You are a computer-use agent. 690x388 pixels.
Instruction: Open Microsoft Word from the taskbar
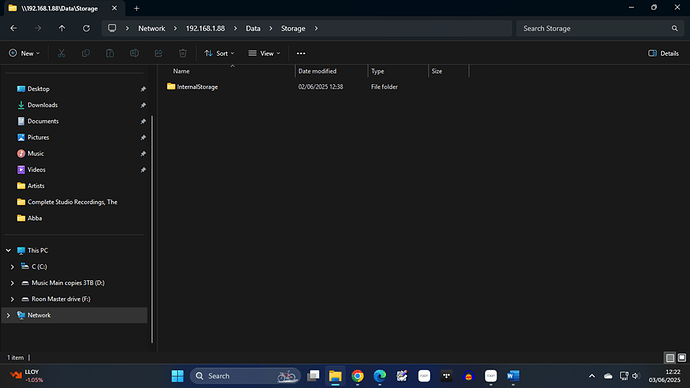pyautogui.click(x=513, y=376)
